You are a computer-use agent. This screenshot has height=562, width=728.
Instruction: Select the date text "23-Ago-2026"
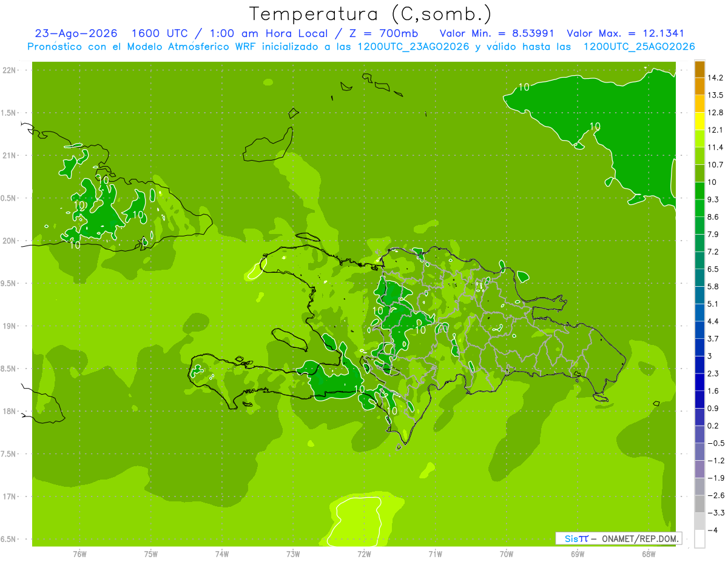[76, 33]
